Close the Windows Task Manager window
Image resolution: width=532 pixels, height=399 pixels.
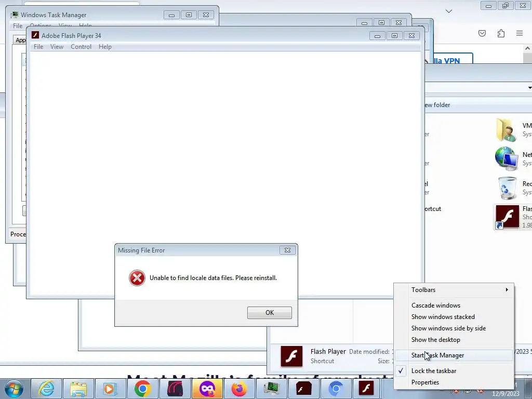(206, 15)
